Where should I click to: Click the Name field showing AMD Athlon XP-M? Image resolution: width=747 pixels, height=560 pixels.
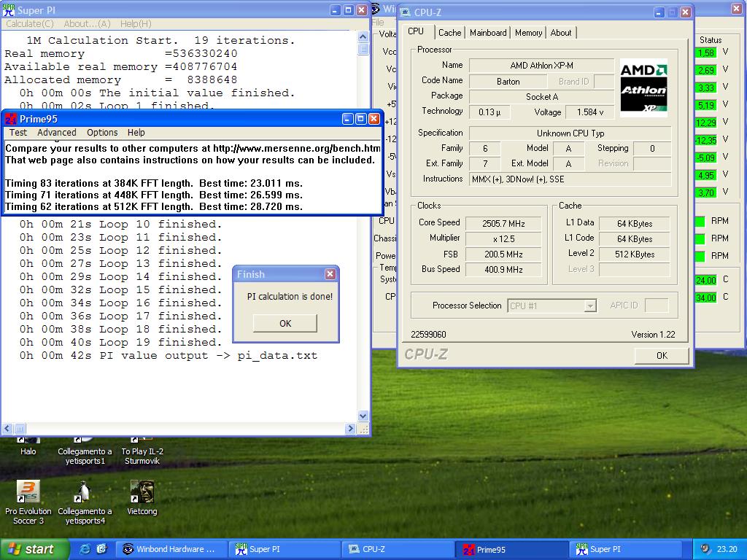pyautogui.click(x=542, y=65)
